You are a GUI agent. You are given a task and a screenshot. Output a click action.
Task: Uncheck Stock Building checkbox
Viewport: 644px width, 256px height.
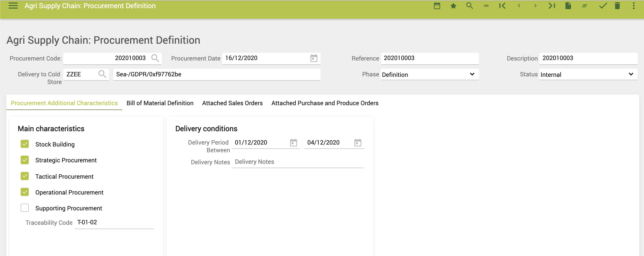click(x=25, y=144)
